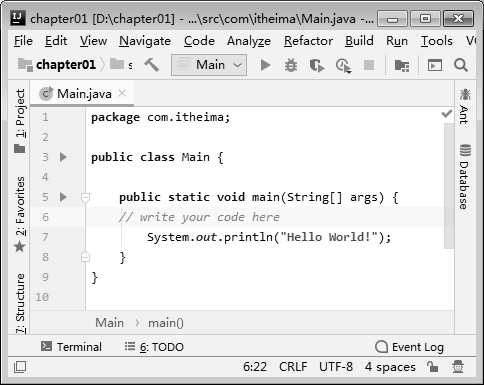Open Search Everywhere magnifier icon
The width and height of the screenshot is (484, 385).
coord(461,65)
